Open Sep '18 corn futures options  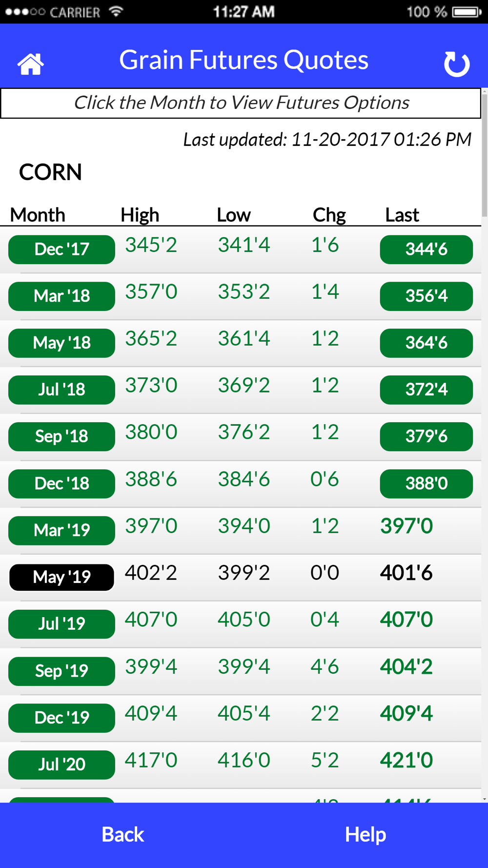[x=61, y=437]
